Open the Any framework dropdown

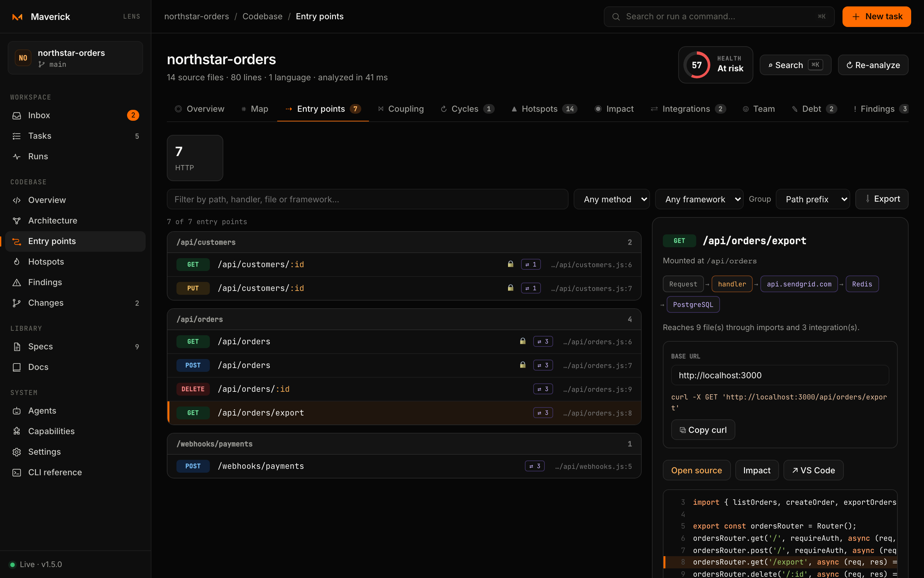click(x=699, y=199)
